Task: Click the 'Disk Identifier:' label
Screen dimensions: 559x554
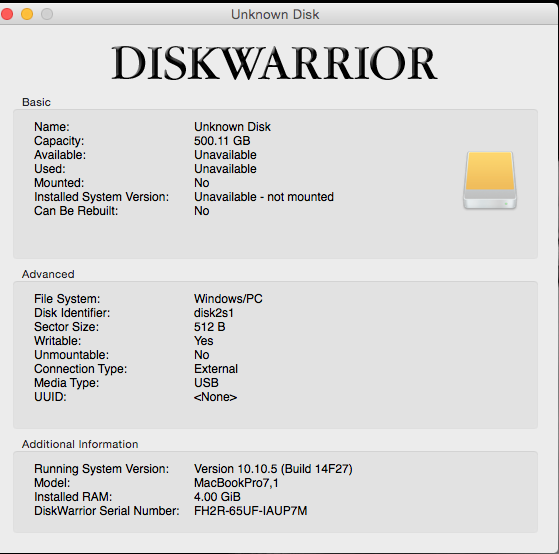Action: point(72,313)
